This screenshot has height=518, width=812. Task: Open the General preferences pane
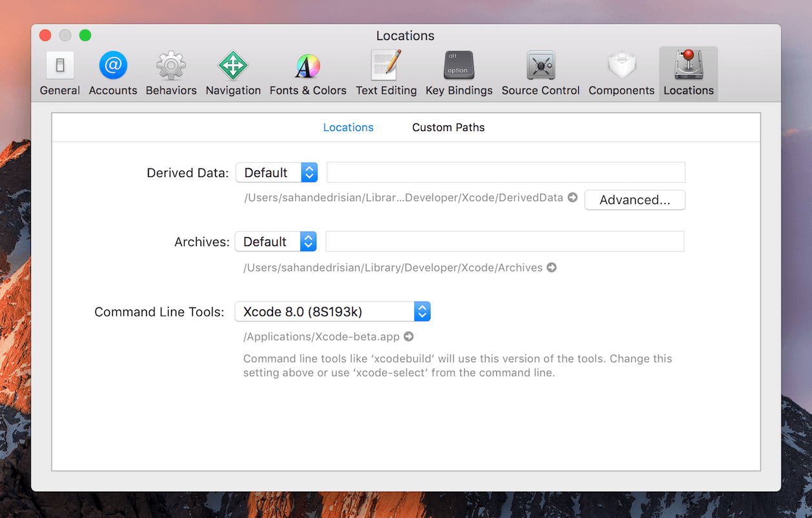(x=59, y=71)
